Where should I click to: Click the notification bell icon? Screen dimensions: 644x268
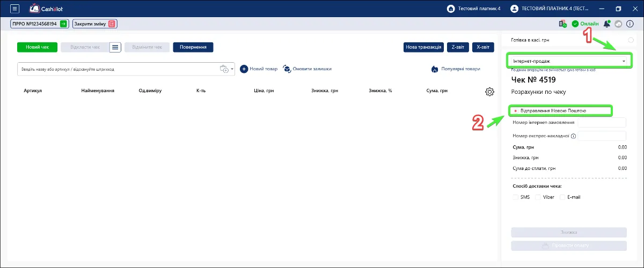click(x=607, y=24)
